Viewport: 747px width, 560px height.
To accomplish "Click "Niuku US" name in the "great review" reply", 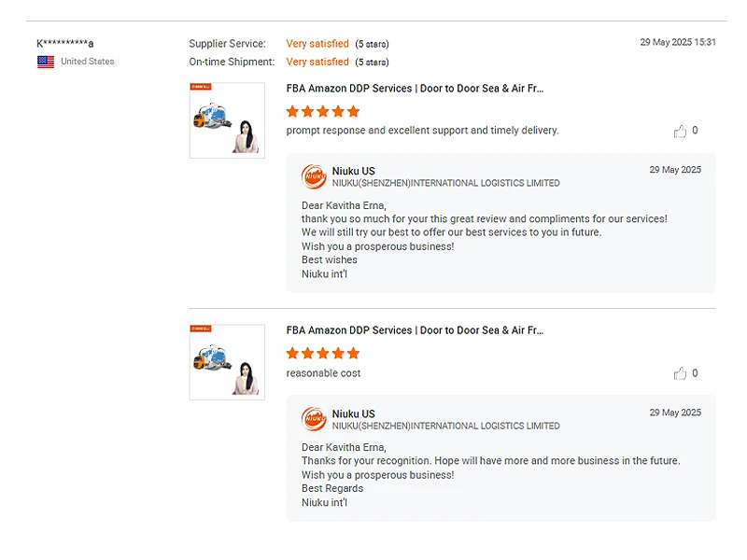I will [354, 171].
